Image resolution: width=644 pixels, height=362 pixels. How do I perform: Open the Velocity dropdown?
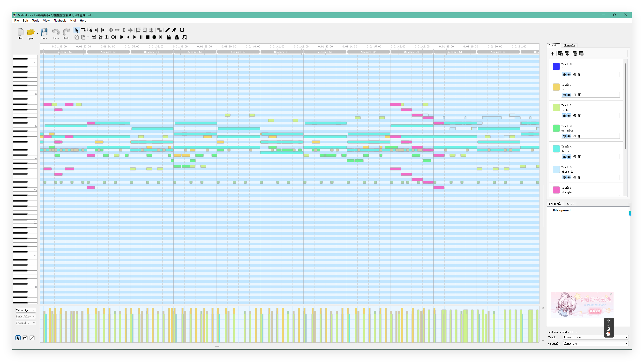(25, 310)
